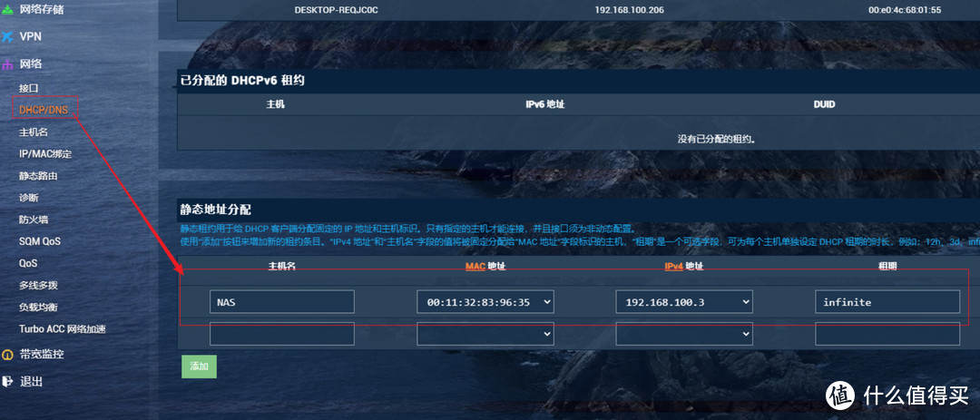Open the 网络存储 menu
The width and height of the screenshot is (980, 420).
41,10
